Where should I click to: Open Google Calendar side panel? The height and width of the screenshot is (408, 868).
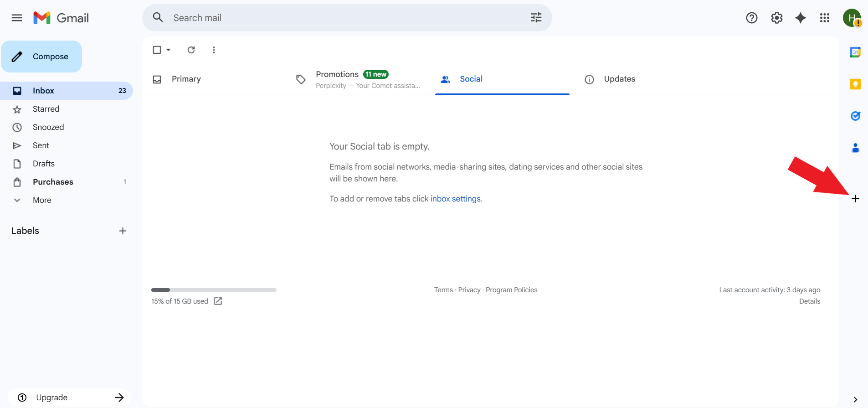(855, 52)
